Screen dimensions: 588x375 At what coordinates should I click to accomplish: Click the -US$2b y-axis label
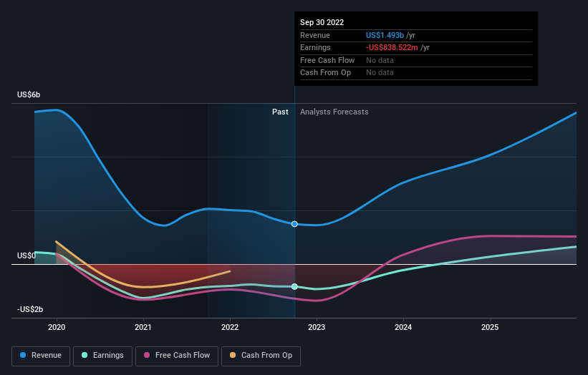(30, 309)
